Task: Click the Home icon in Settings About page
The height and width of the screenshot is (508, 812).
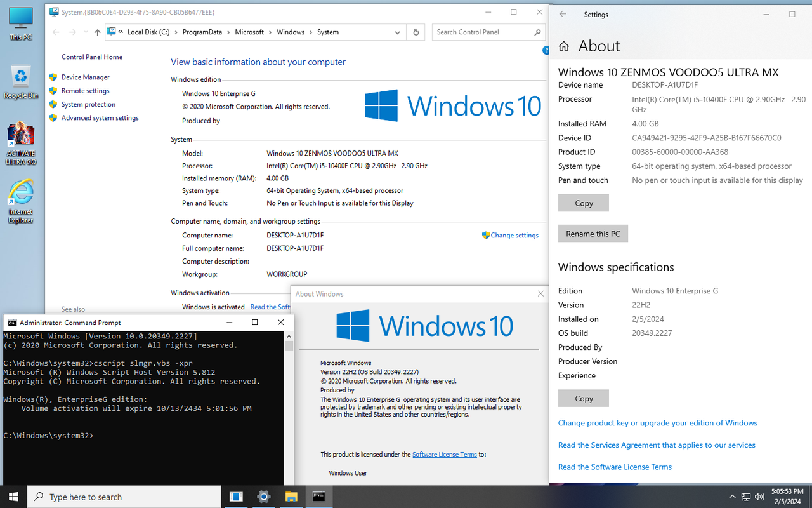Action: tap(563, 46)
